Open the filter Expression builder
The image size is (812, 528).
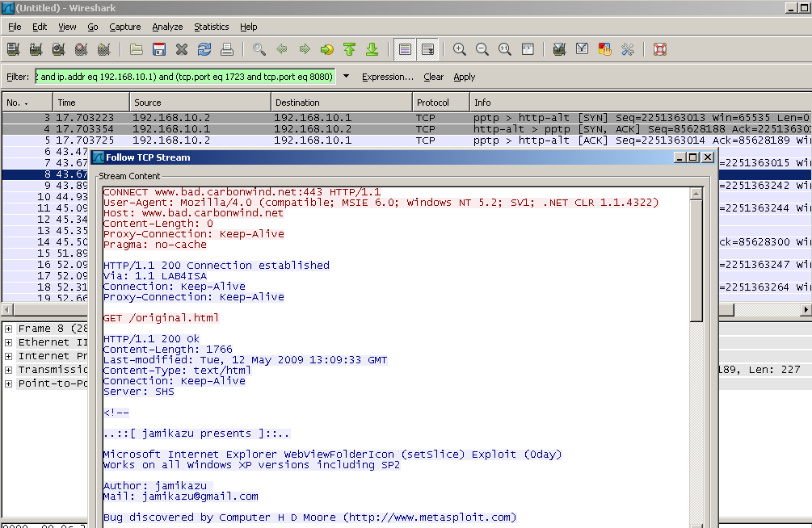point(388,77)
